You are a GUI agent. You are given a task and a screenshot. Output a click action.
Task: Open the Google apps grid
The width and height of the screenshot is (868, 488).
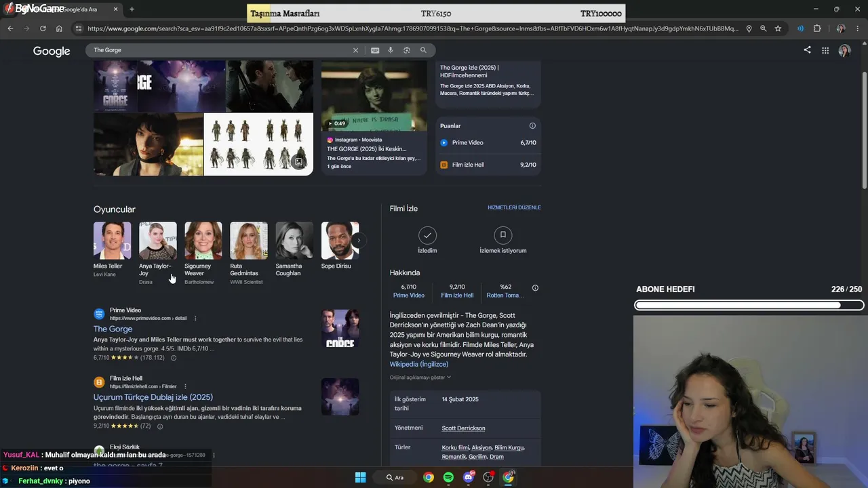(825, 50)
